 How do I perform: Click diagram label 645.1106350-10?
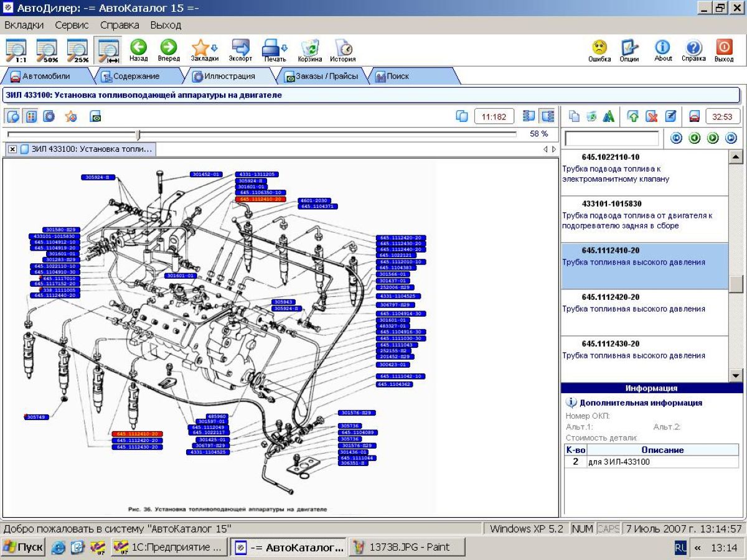(x=261, y=193)
